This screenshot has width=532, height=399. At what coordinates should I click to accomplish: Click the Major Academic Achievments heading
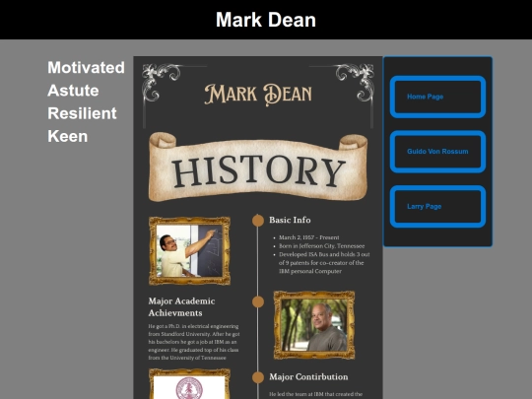pos(182,306)
